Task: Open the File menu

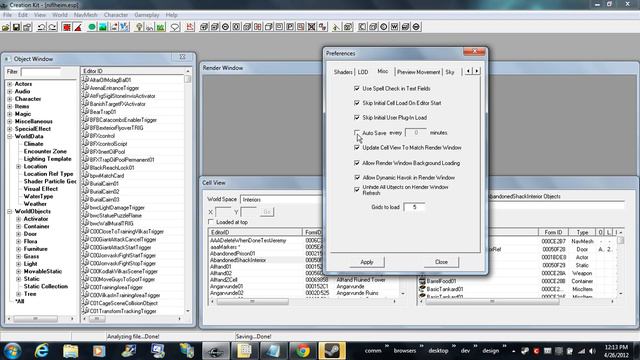Action: 7,15
